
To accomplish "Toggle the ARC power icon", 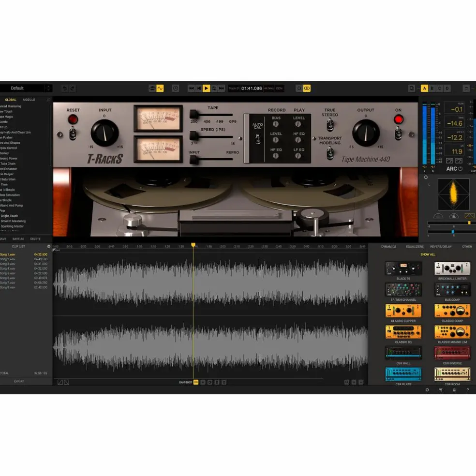I will 460,169.
